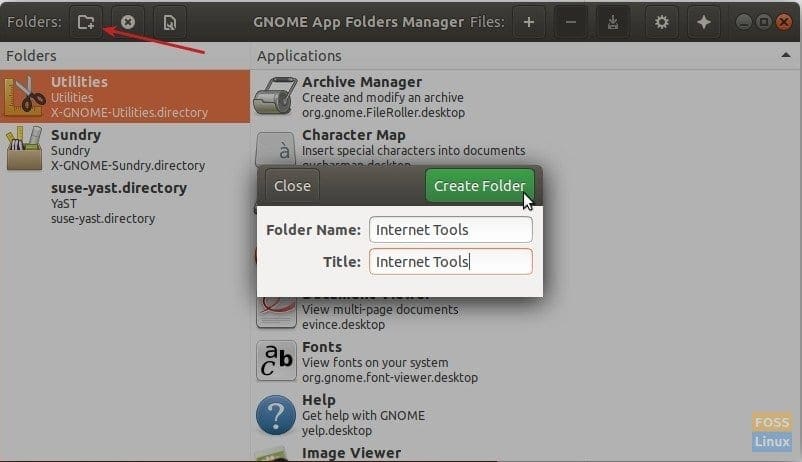Click Archive Manager title text
Screen dimensions: 802x462
point(362,82)
